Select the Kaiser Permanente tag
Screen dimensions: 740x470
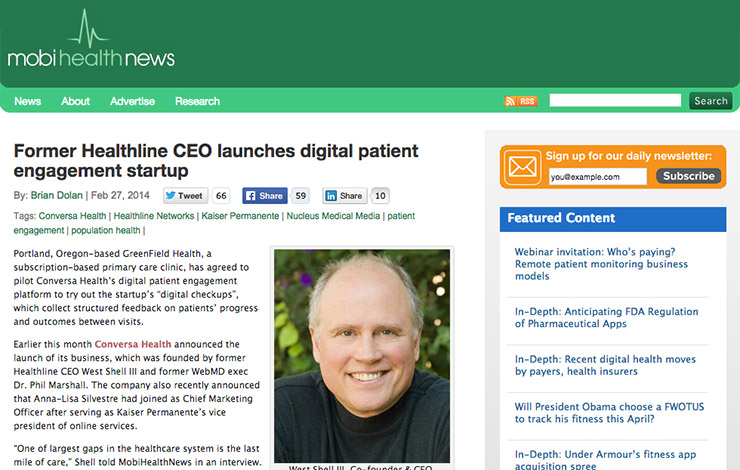pos(240,216)
